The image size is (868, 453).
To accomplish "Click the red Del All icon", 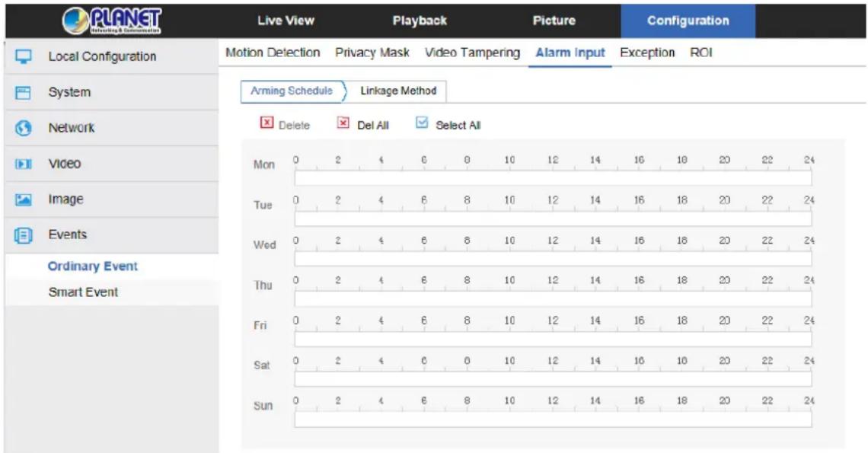I will pos(343,123).
